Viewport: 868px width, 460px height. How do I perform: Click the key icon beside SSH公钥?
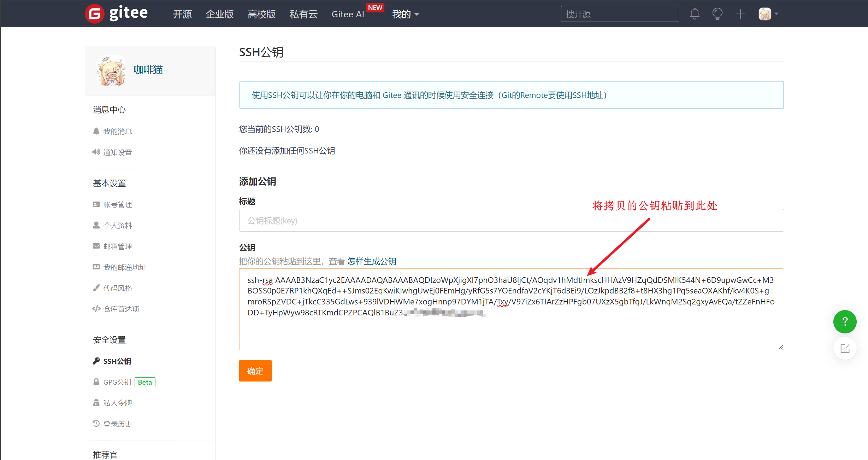[x=96, y=361]
